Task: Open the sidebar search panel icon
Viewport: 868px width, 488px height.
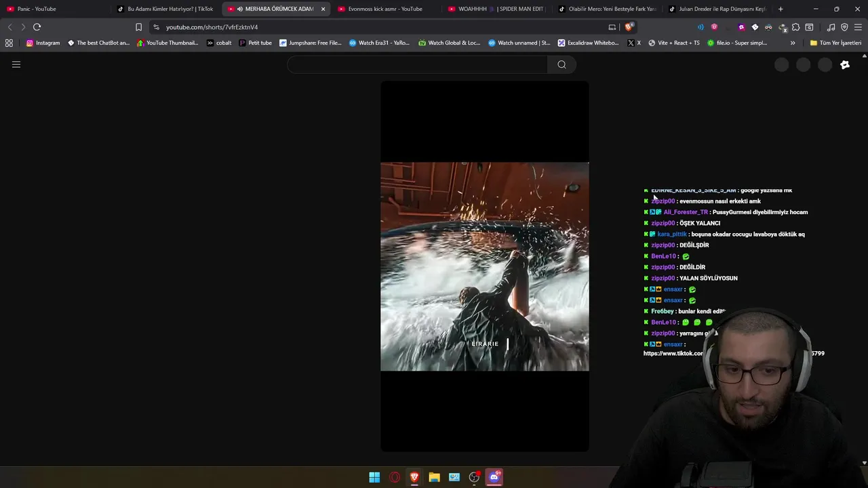Action: pos(809,27)
